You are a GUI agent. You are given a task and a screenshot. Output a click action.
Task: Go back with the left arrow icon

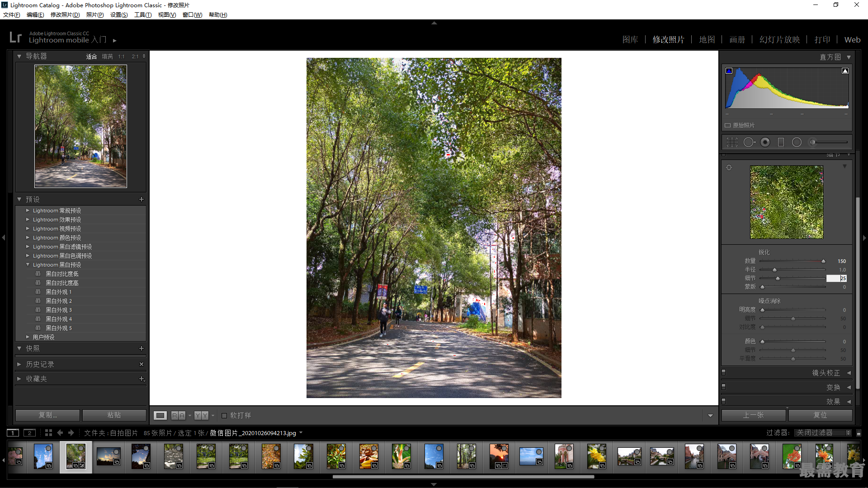tap(60, 433)
